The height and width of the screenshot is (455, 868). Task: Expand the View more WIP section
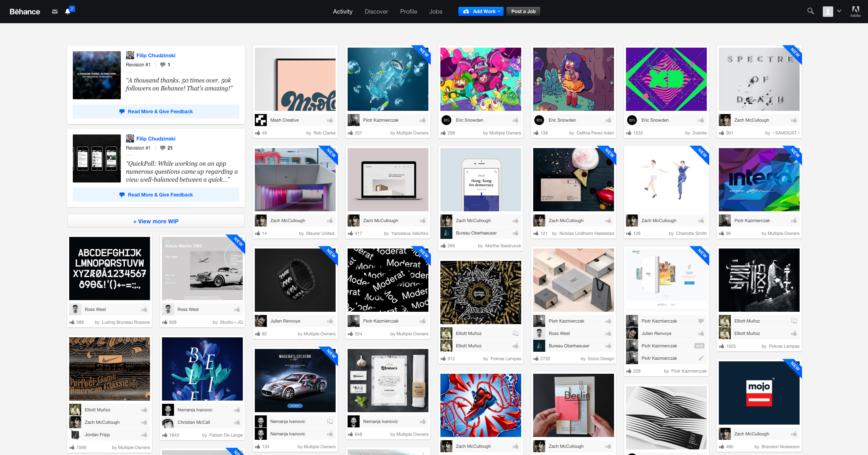coord(156,221)
